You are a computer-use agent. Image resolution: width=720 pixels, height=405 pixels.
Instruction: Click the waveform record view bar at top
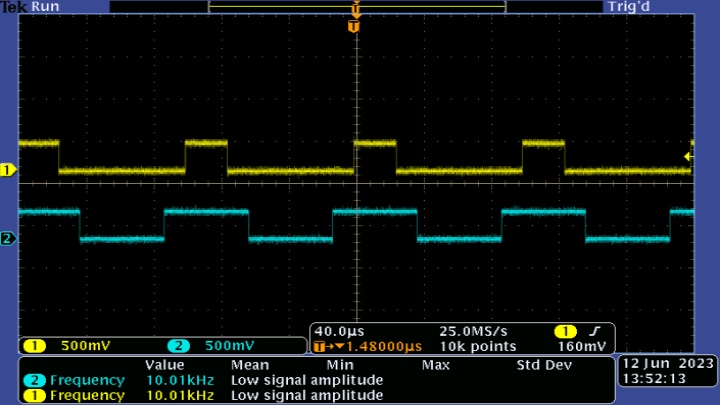coord(356,7)
